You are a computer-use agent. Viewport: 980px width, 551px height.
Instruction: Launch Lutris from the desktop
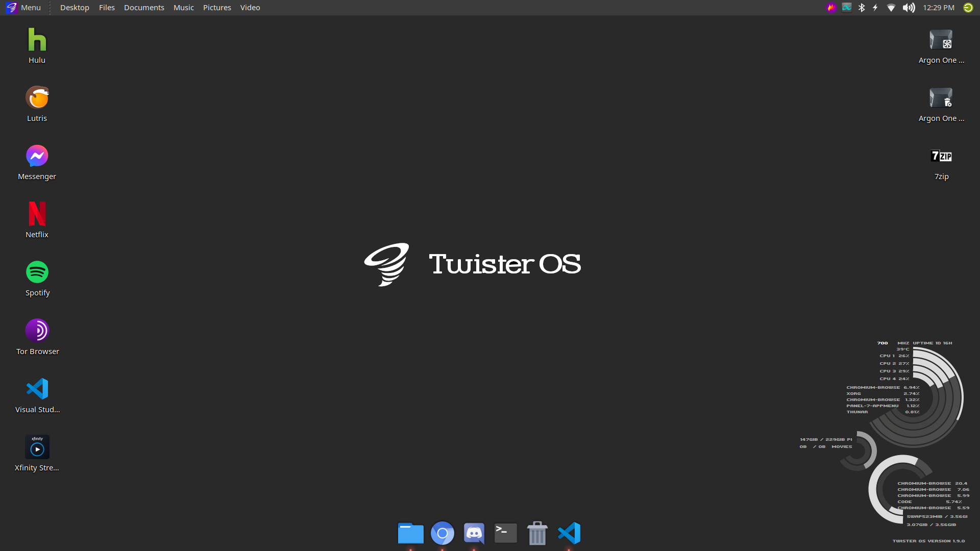[37, 98]
